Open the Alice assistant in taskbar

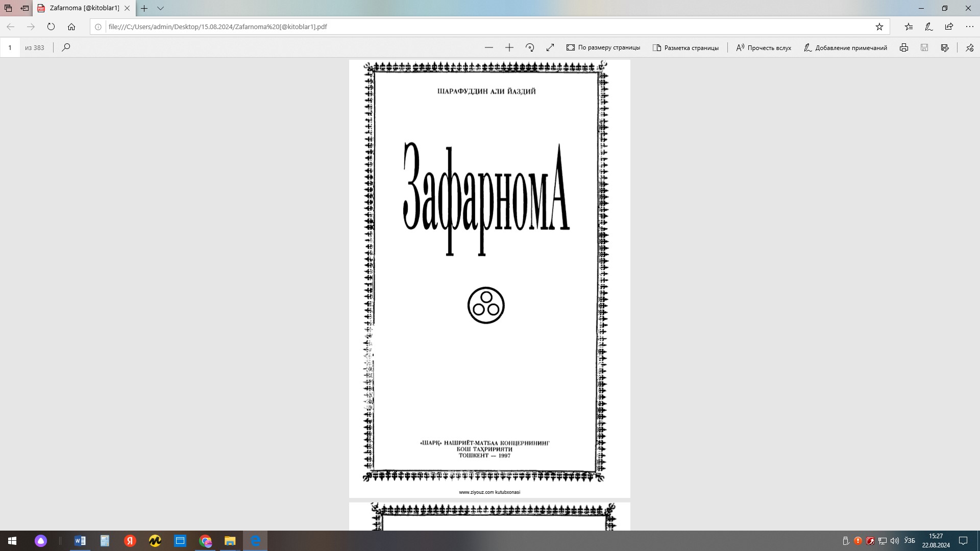click(x=41, y=541)
